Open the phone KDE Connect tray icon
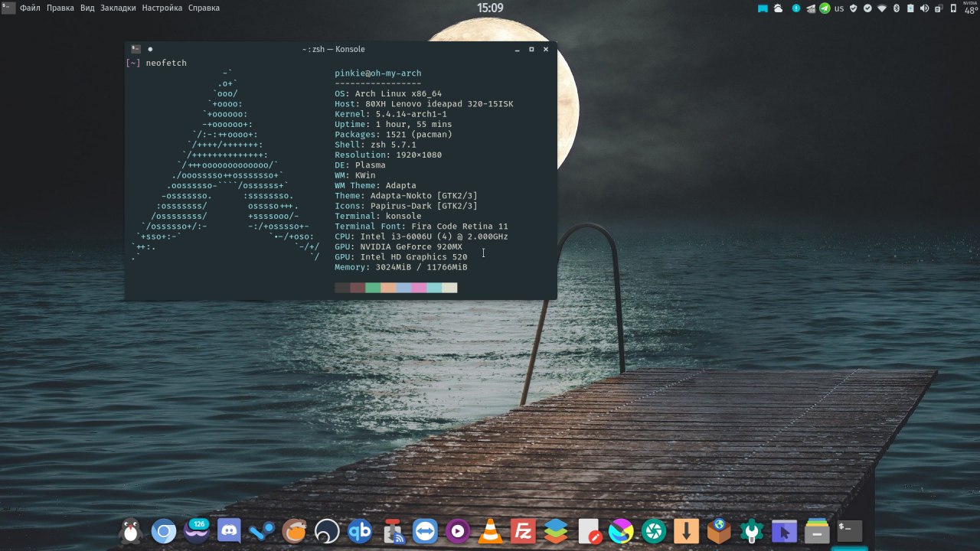This screenshot has width=980, height=551. tap(953, 8)
